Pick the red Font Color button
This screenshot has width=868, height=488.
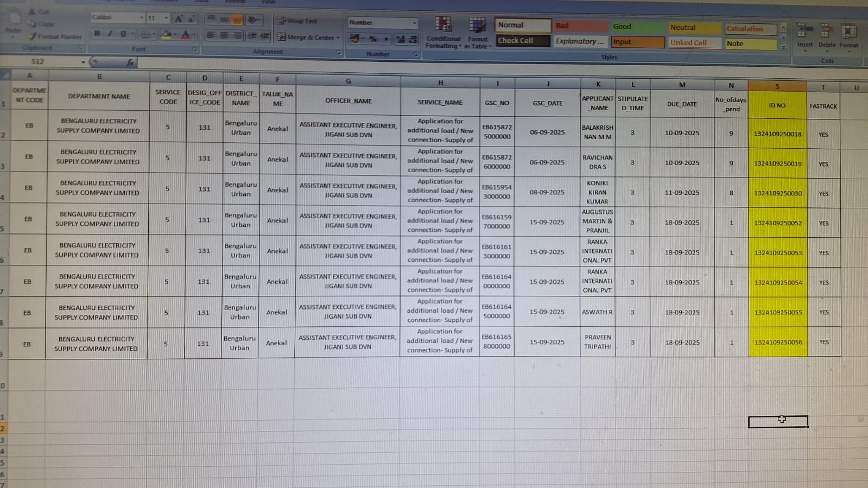186,35
